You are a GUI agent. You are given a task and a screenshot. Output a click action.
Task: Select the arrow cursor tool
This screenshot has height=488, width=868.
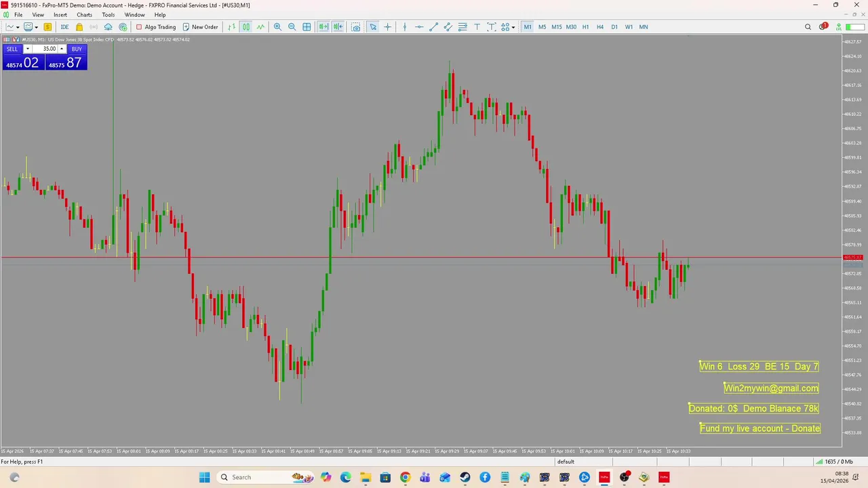373,27
